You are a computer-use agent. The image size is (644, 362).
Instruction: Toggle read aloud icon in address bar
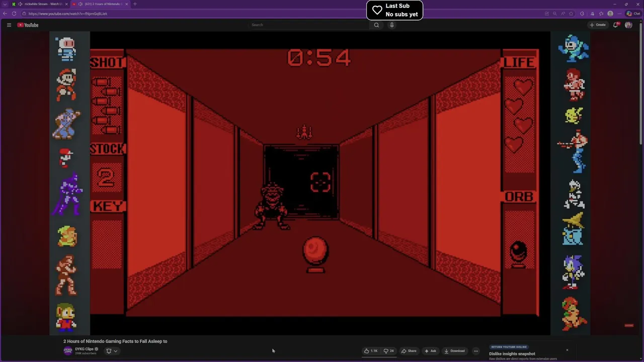point(563,14)
